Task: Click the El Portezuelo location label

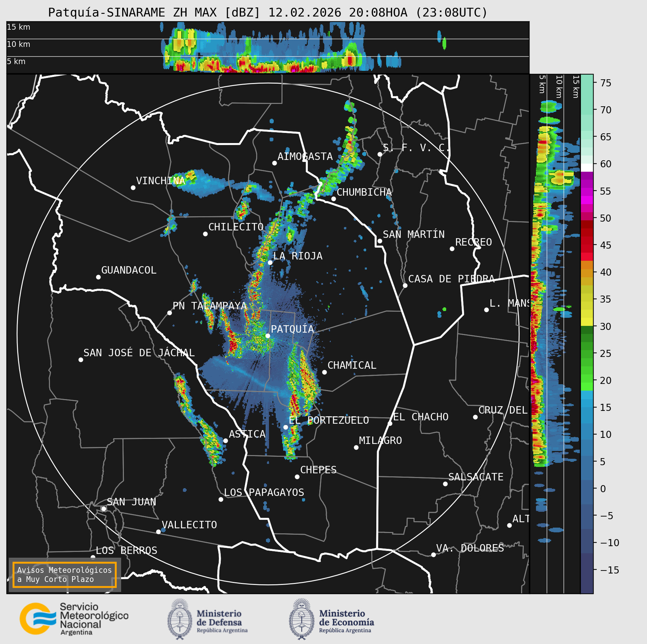Action: (329, 420)
